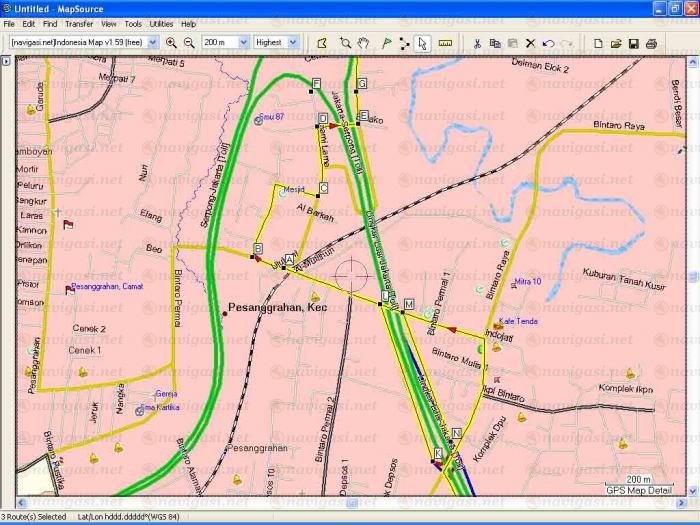
Task: Expand the hidden left side panel arrow
Action: tap(5, 61)
